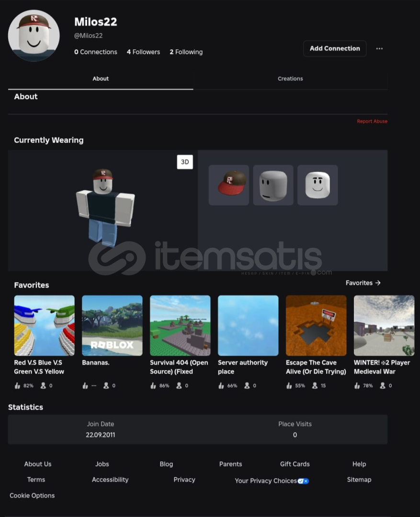
Task: Open the Favorites arrow link
Action: pyautogui.click(x=363, y=283)
